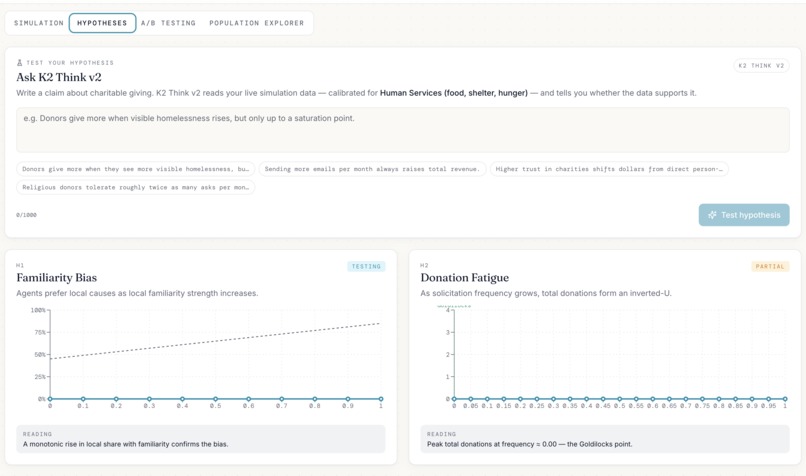The height and width of the screenshot is (476, 806).
Task: Click the flask icon beside Test Your Hypothesis
Action: coord(20,63)
